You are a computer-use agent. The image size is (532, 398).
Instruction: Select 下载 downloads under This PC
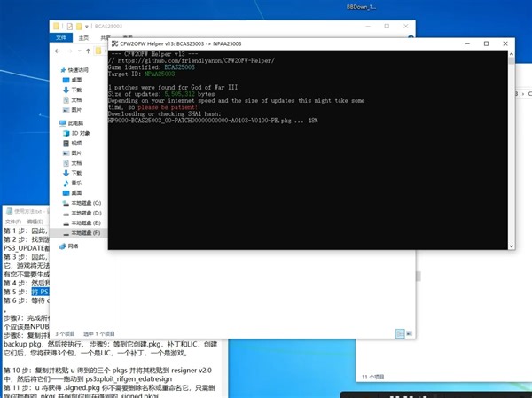click(73, 173)
